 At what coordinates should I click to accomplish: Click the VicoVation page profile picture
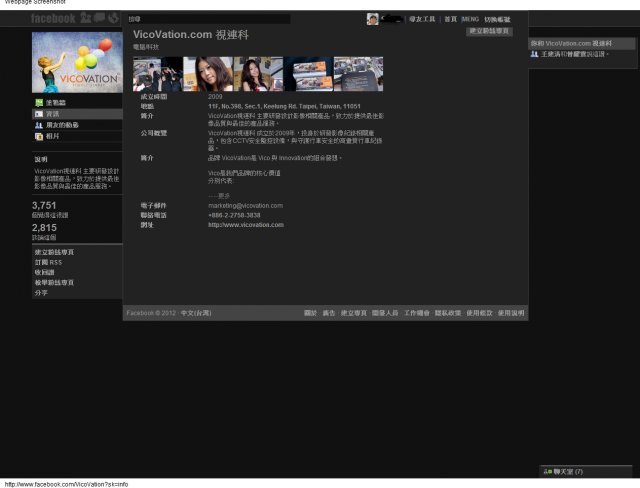click(x=77, y=62)
